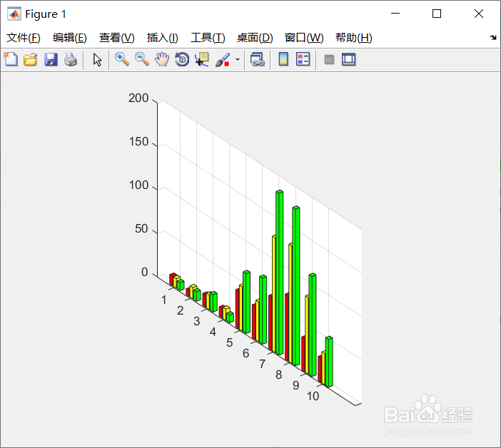
Task: Click the axis tick label 150
Action: [138, 141]
